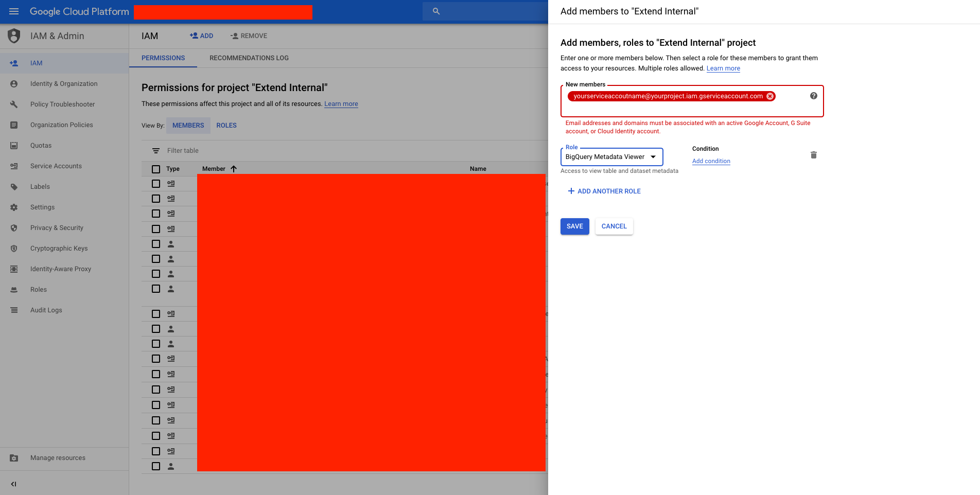Open Policy Troubleshooter in the sidebar
This screenshot has height=495, width=980.
62,104
